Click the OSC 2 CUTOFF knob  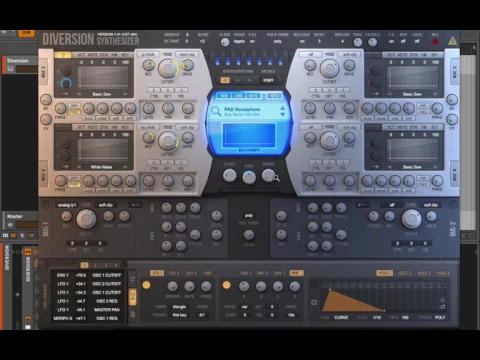click(x=167, y=140)
